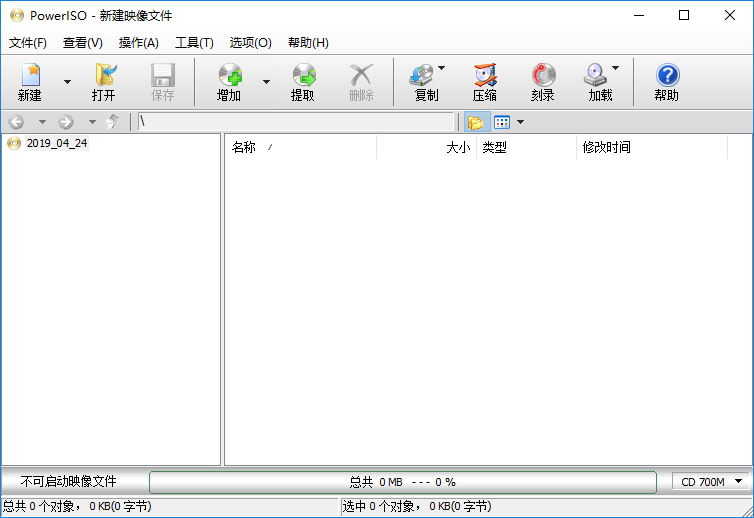Open an image with 打开 icon

coord(104,81)
